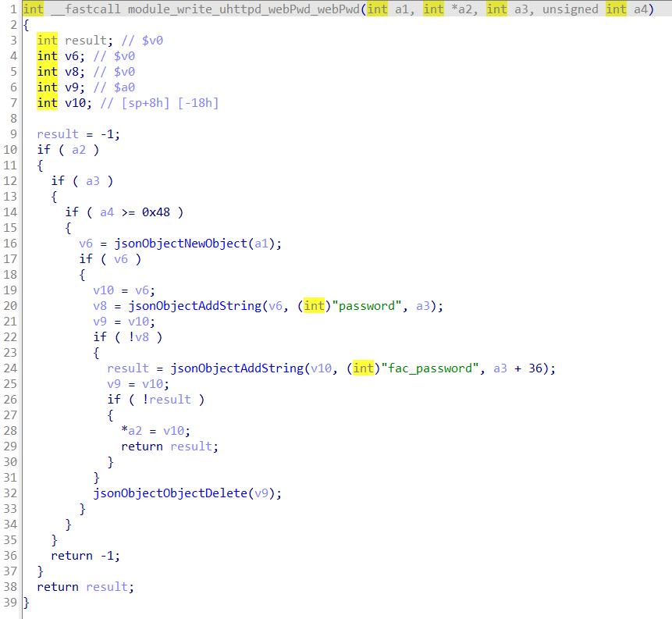Click __fastcall calling convention keyword

point(85,9)
